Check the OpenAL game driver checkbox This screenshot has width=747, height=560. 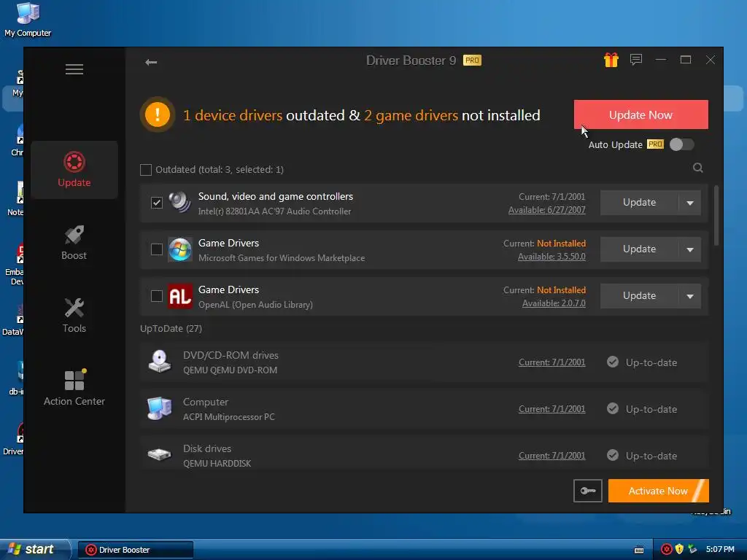[x=156, y=296]
